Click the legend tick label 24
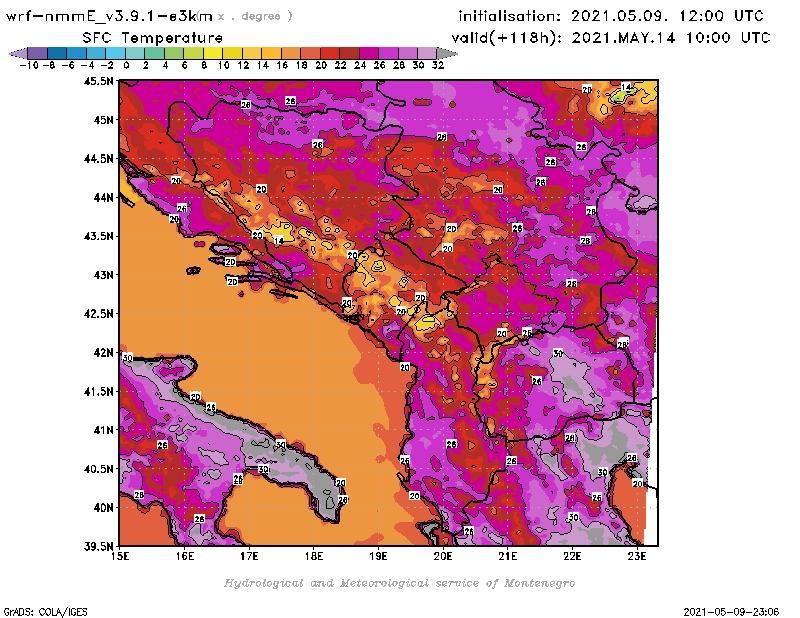Screen dimensions: 800x618 click(360, 65)
